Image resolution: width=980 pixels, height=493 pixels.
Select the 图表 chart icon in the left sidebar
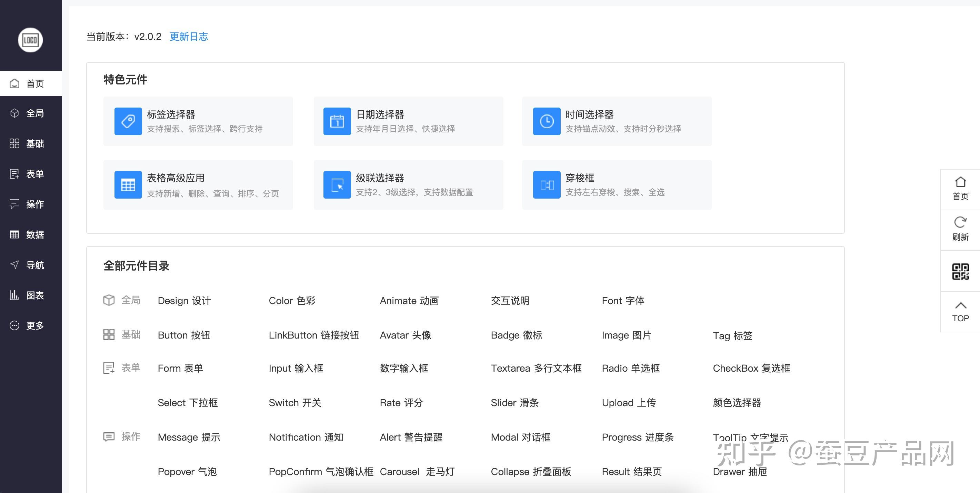click(14, 295)
